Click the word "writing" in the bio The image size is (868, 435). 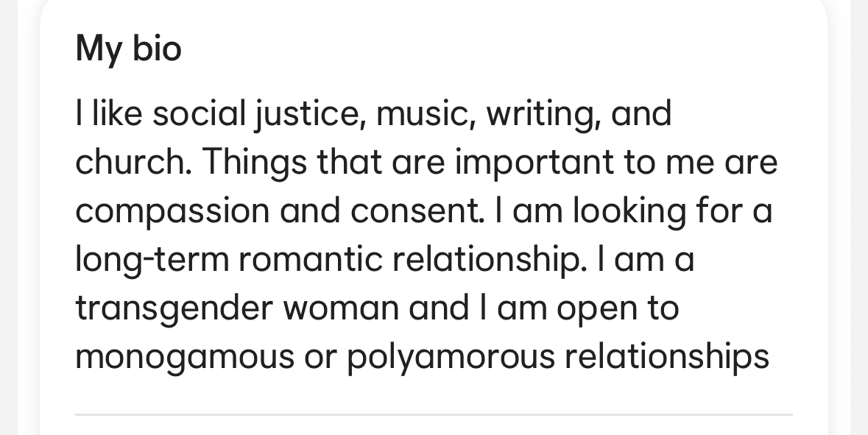point(543,115)
